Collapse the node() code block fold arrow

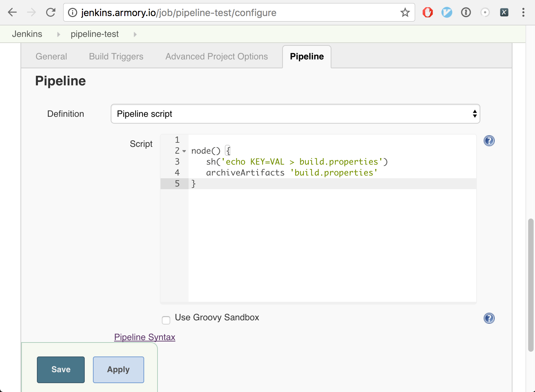(x=184, y=151)
